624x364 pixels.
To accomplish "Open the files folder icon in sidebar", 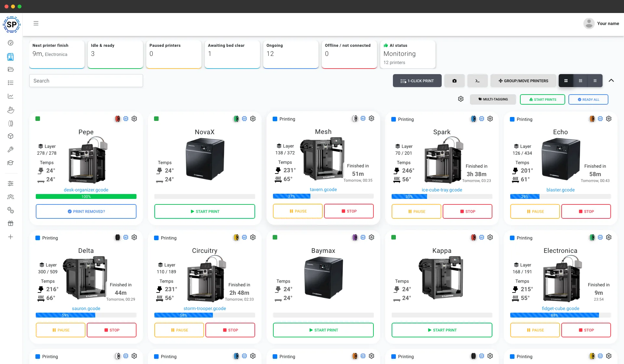I will coord(10,69).
